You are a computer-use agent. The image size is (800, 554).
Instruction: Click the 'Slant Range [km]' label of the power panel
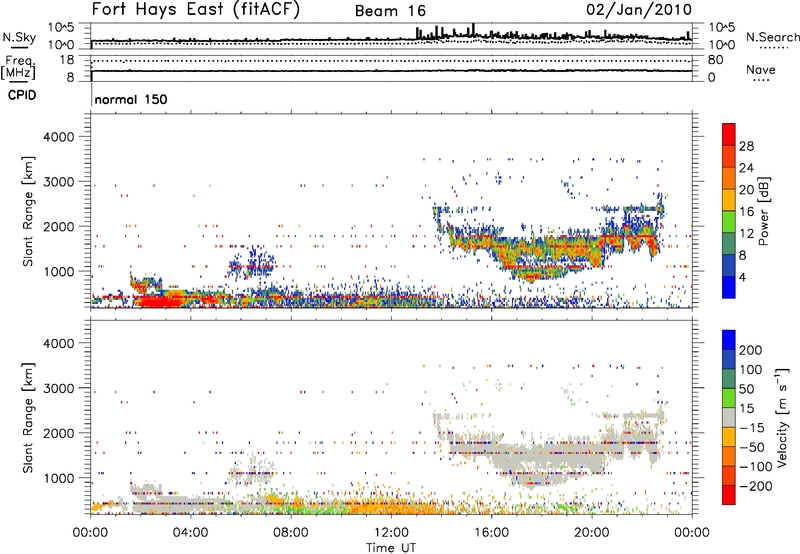[29, 211]
